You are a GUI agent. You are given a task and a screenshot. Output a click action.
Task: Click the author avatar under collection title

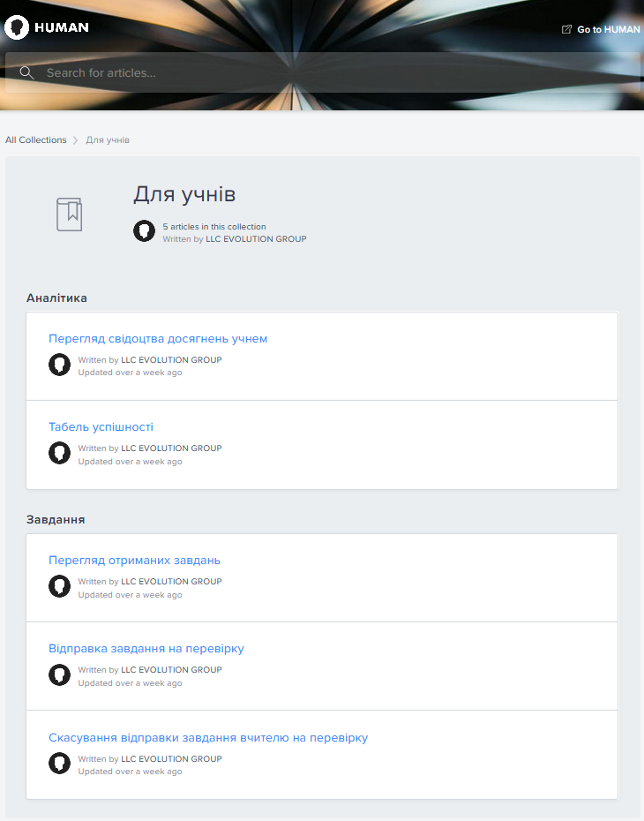click(144, 231)
